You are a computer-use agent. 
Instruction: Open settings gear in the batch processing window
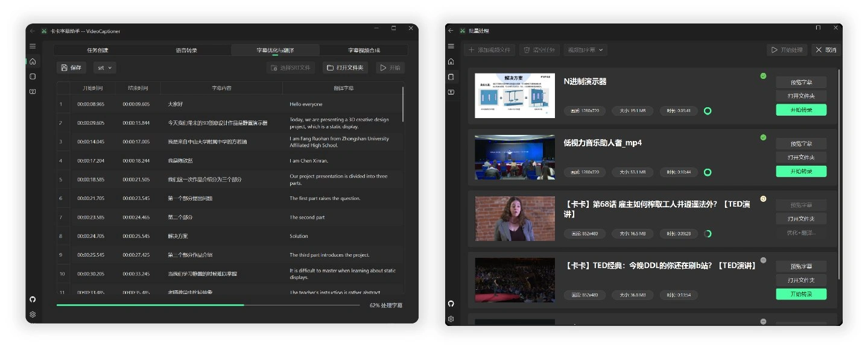coord(451,319)
